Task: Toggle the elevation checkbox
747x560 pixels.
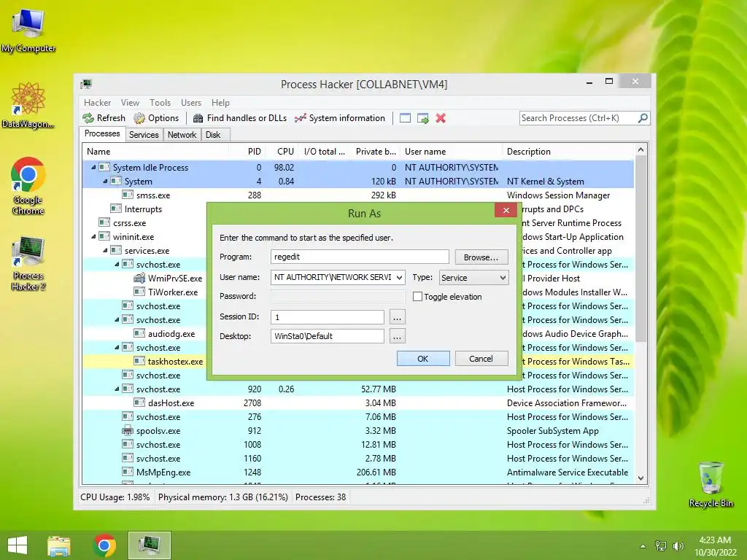Action: [417, 297]
